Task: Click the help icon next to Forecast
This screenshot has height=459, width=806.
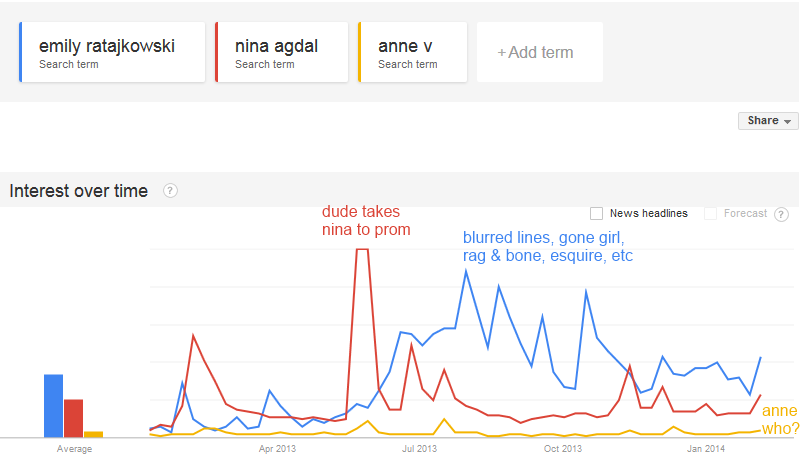Action: point(781,214)
